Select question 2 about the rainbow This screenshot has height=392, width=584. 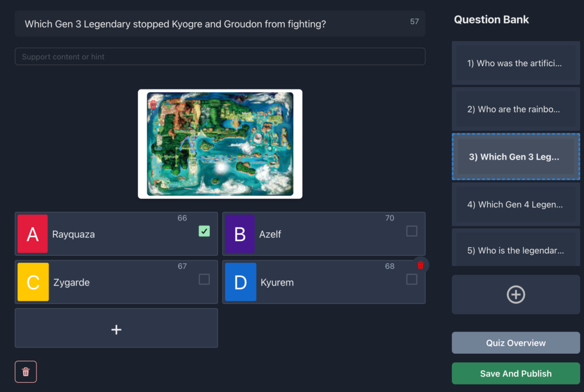tap(516, 109)
